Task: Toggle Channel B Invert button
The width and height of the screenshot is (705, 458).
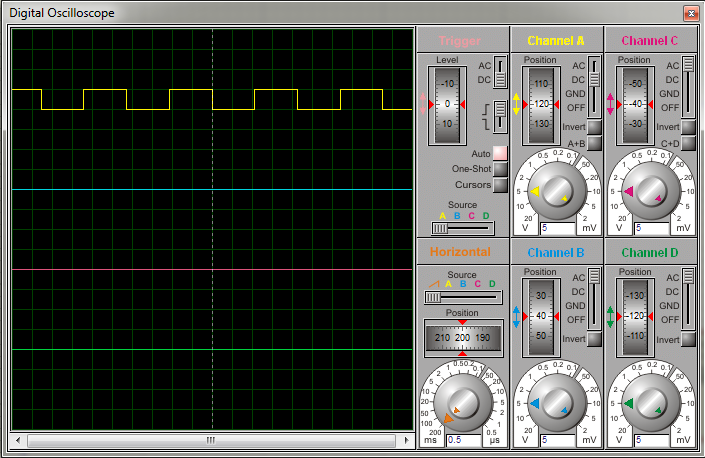Action: 594,339
